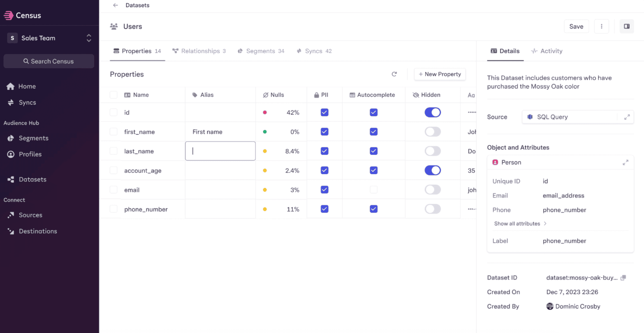The height and width of the screenshot is (333, 644).
Task: Click the red null indicator dot for id
Action: coord(265,113)
